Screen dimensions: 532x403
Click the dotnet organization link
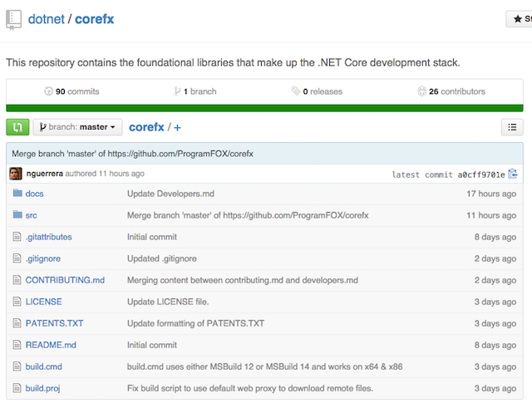(45, 19)
